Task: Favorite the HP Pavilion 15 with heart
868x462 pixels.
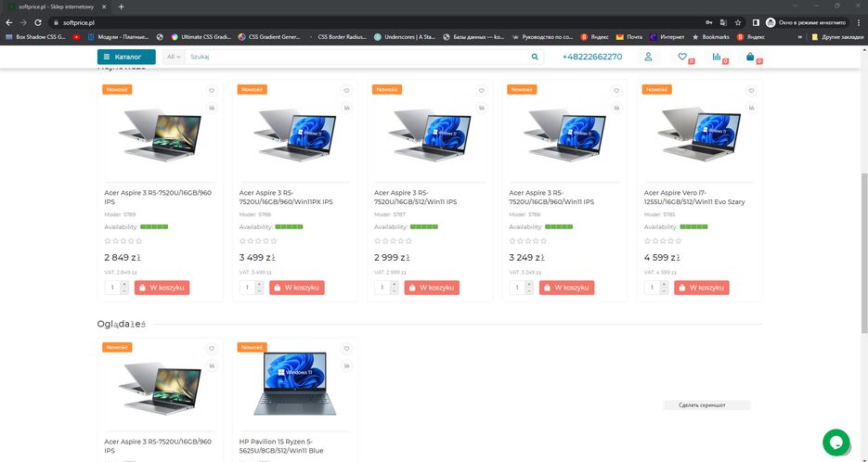Action: click(346, 349)
